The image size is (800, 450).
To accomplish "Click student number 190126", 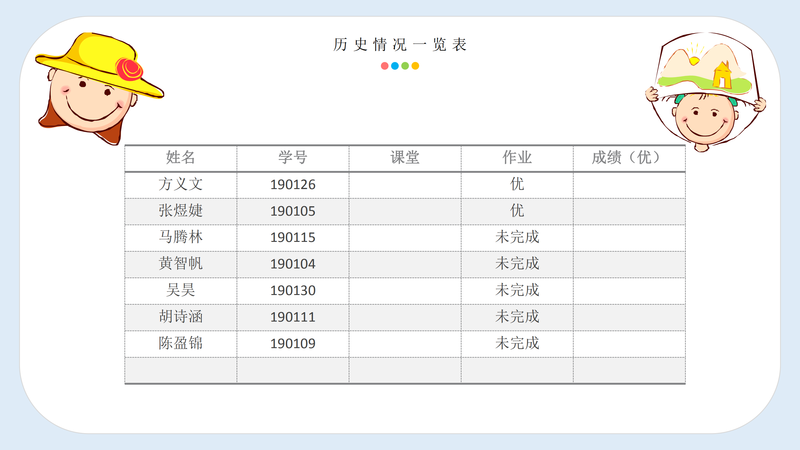I will [x=293, y=185].
